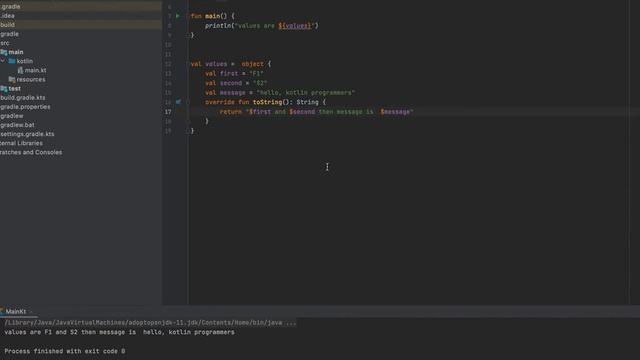This screenshot has height=360, width=640.
Task: Click the override gutter icon next to toString
Action: [x=178, y=102]
